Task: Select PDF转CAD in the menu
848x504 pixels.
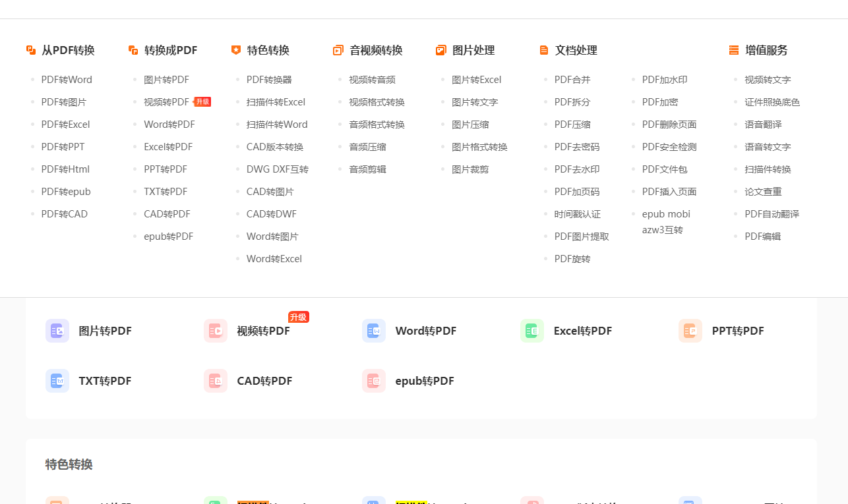Action: point(65,214)
